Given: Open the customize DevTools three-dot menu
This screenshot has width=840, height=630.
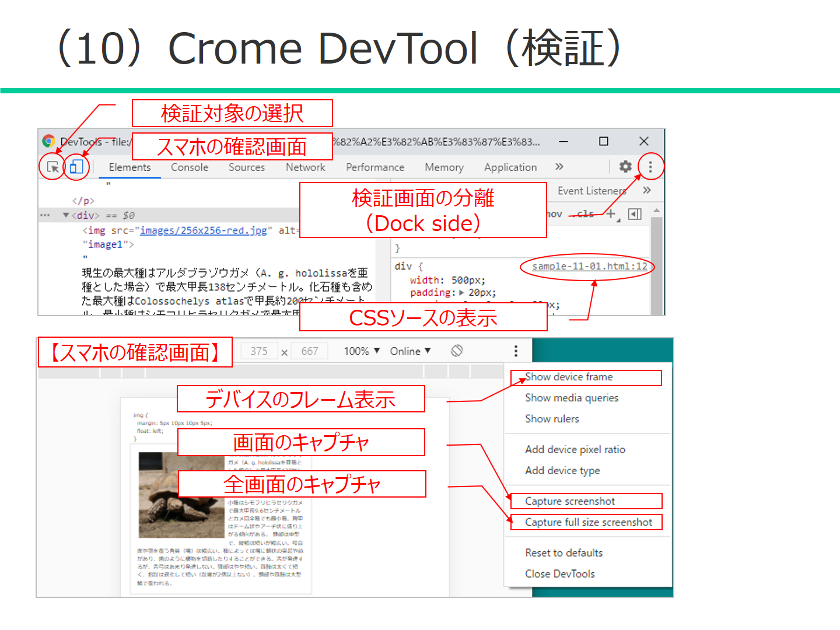Looking at the screenshot, I should (x=650, y=167).
